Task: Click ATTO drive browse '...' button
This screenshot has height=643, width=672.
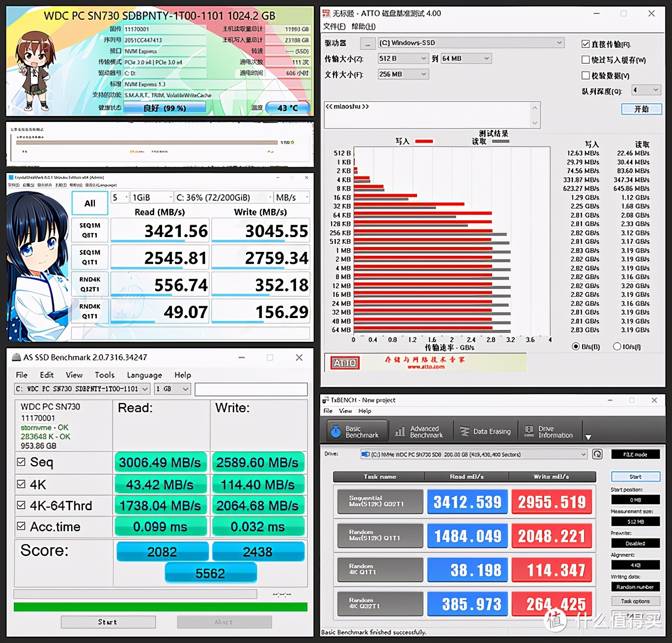Action: [368, 43]
